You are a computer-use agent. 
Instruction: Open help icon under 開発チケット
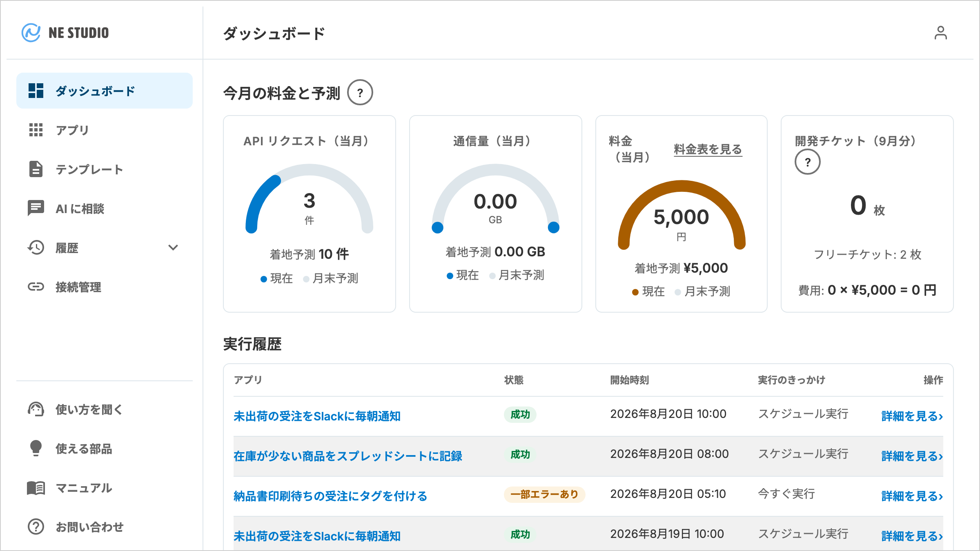807,162
